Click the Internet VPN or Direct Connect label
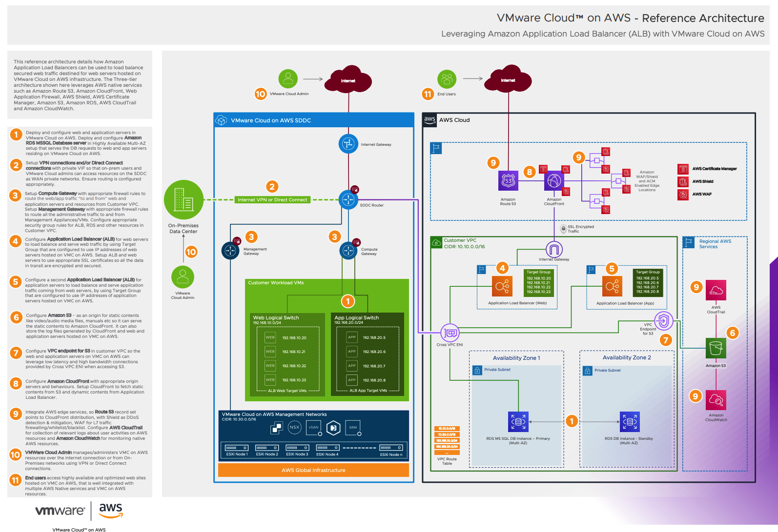 272,199
